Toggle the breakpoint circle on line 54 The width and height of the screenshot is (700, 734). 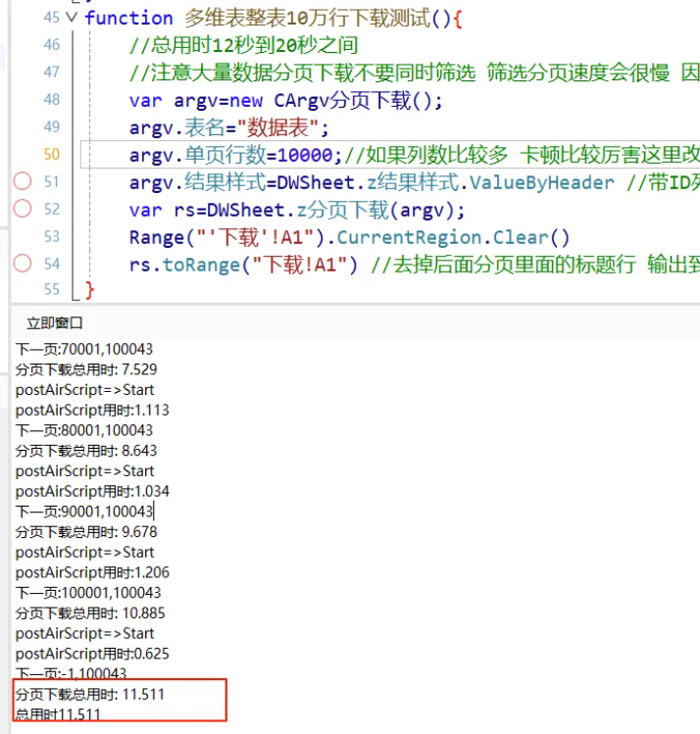tap(23, 263)
